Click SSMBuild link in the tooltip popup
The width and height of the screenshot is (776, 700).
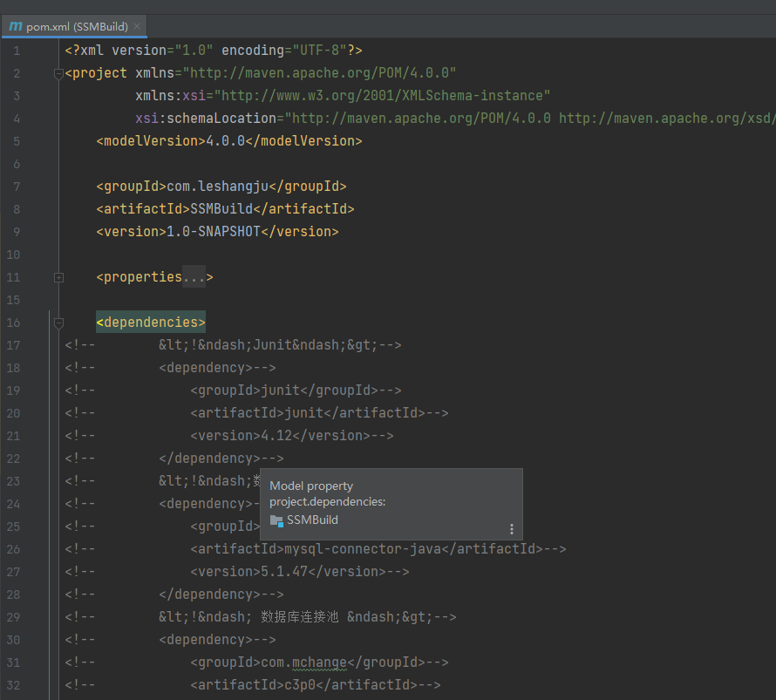(312, 520)
